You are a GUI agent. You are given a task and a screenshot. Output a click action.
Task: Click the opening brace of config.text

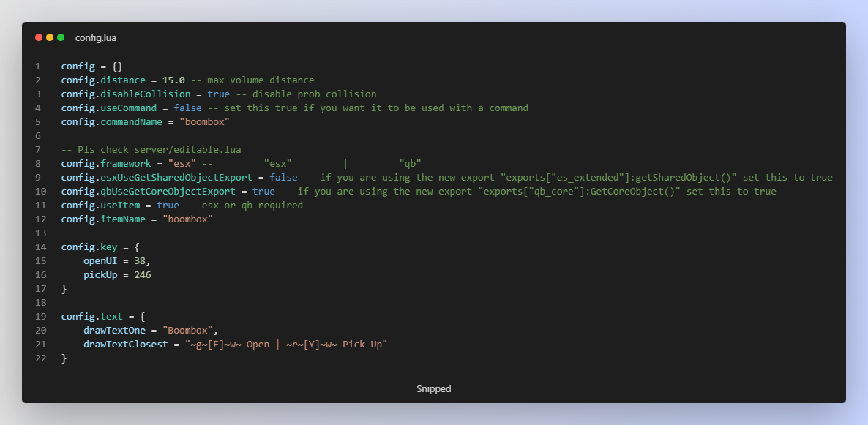tap(143, 317)
